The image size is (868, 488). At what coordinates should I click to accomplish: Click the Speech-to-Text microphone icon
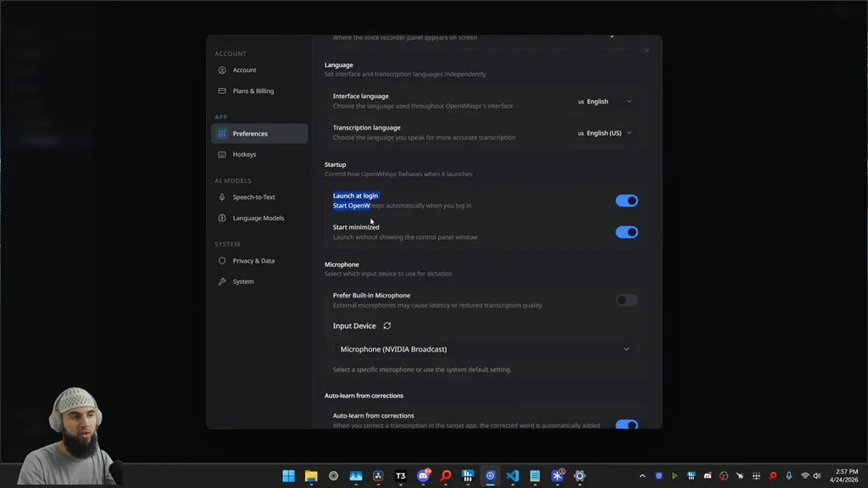pyautogui.click(x=222, y=197)
